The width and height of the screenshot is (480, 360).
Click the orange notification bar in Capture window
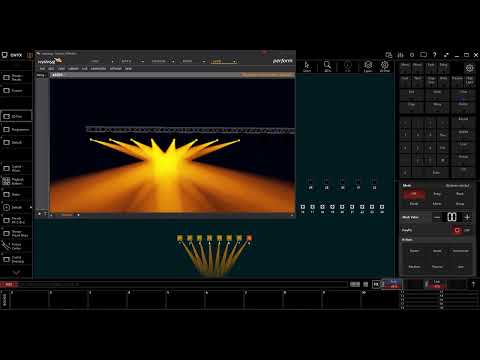click(267, 75)
